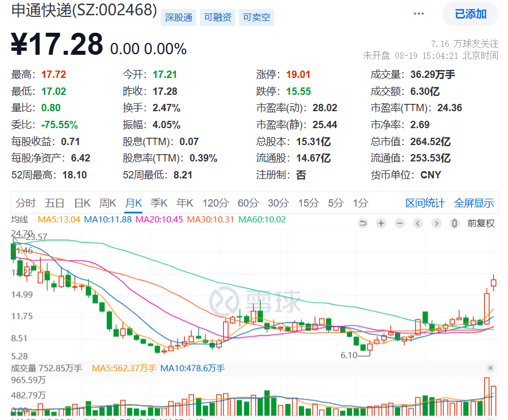This screenshot has height=420, width=508.
Task: Click the 流通值 value 253.53亿
Action: (431, 158)
